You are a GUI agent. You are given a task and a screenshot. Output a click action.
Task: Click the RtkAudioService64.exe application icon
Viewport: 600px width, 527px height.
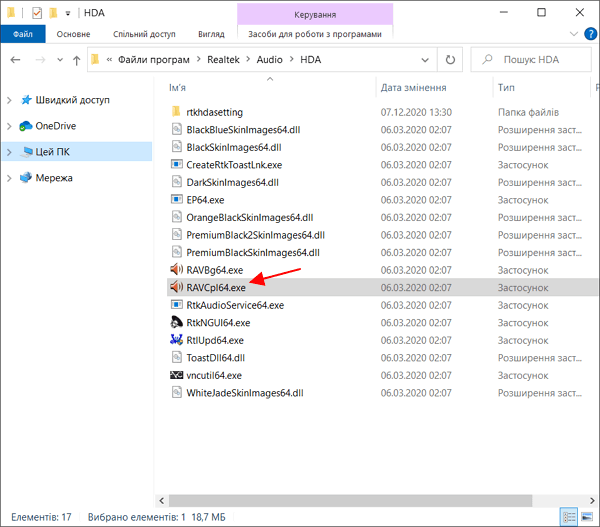point(176,305)
